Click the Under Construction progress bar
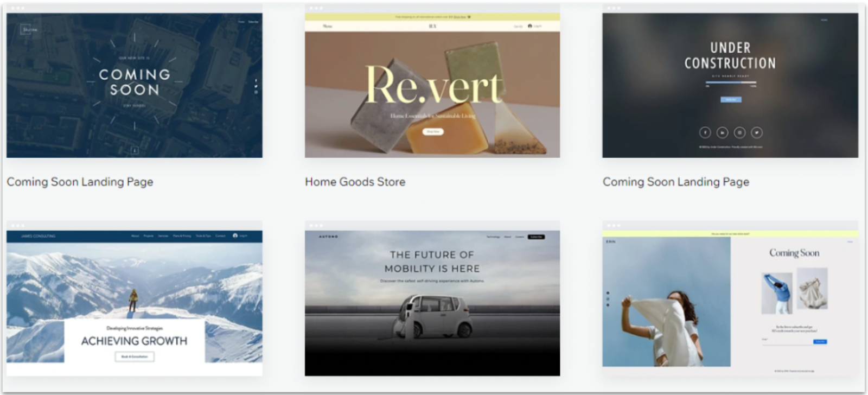This screenshot has height=395, width=868. pyautogui.click(x=730, y=82)
